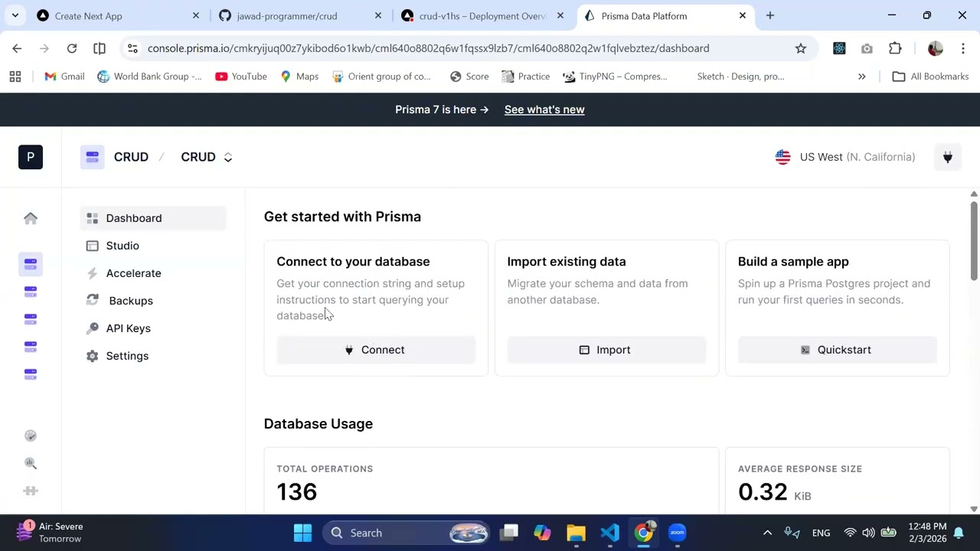Toggle the split view icon beside reload
The image size is (980, 551).
[x=100, y=48]
